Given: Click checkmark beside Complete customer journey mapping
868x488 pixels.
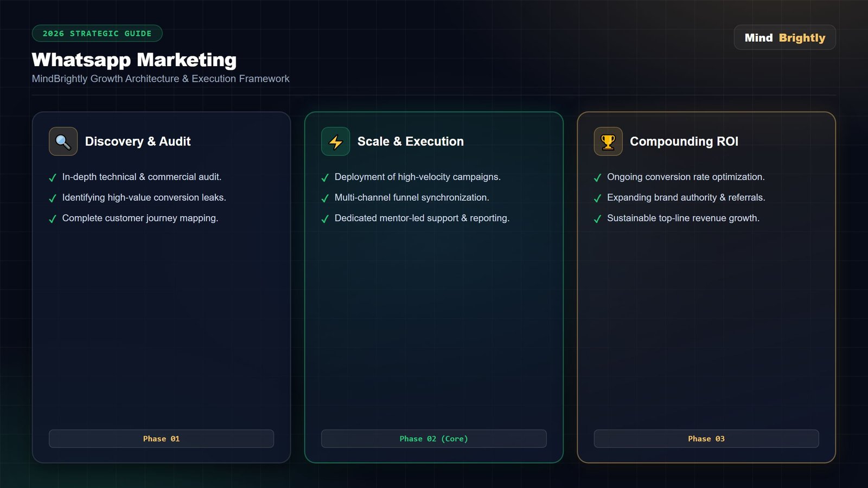Looking at the screenshot, I should pyautogui.click(x=53, y=219).
